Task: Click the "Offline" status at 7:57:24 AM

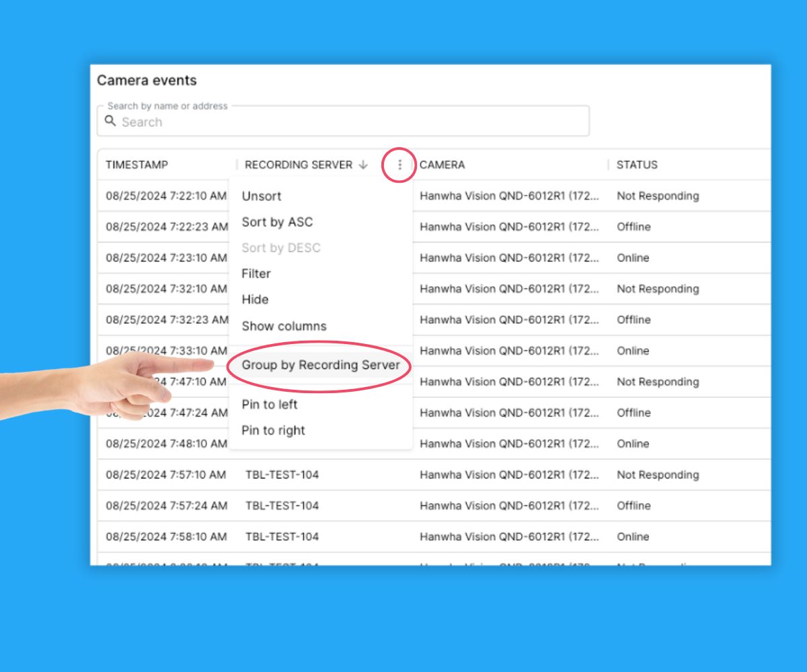Action: coord(633,506)
